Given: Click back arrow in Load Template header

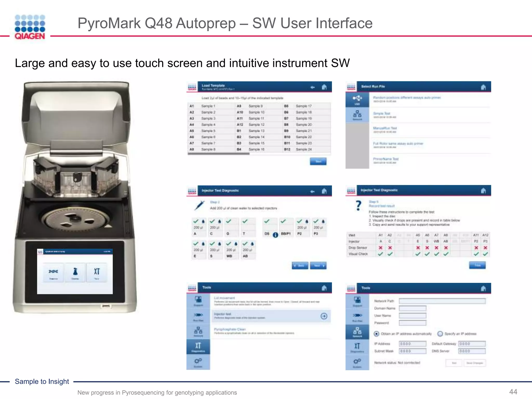Looking at the screenshot, I should pyautogui.click(x=312, y=87).
